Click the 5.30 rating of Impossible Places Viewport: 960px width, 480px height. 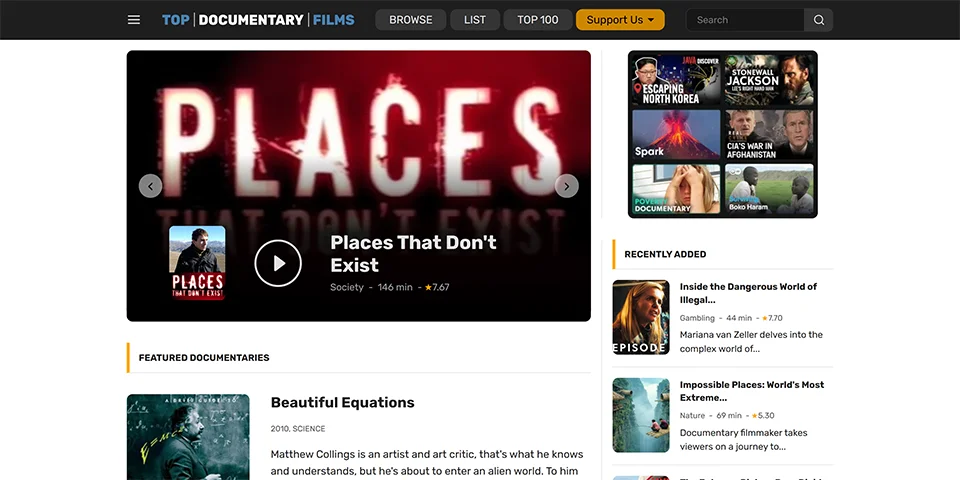762,416
